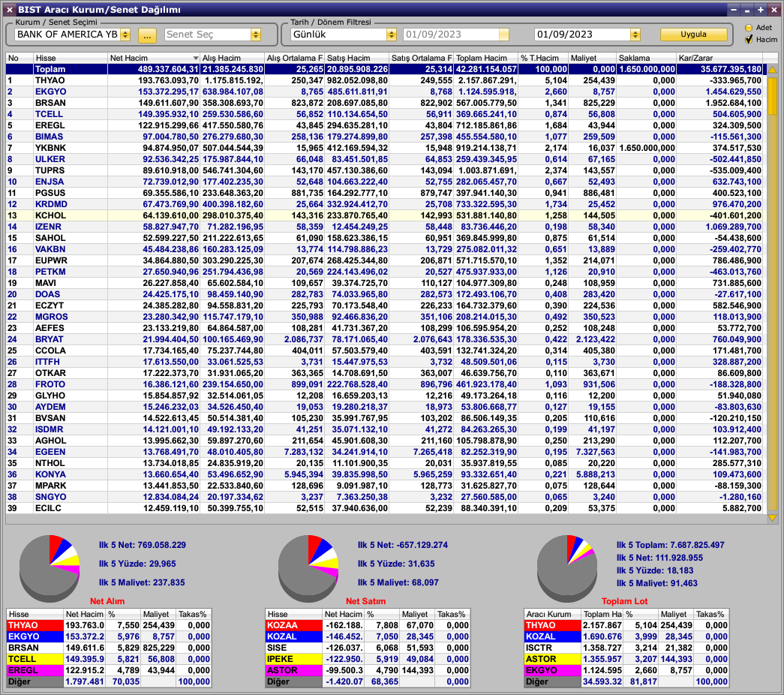Click the start date field 01/09/2023
The width and height of the screenshot is (784, 695).
450,35
